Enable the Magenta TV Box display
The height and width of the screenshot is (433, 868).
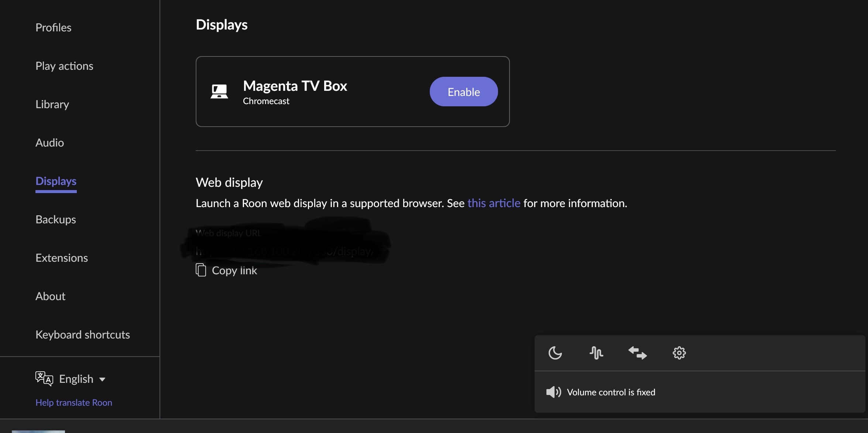pyautogui.click(x=464, y=92)
